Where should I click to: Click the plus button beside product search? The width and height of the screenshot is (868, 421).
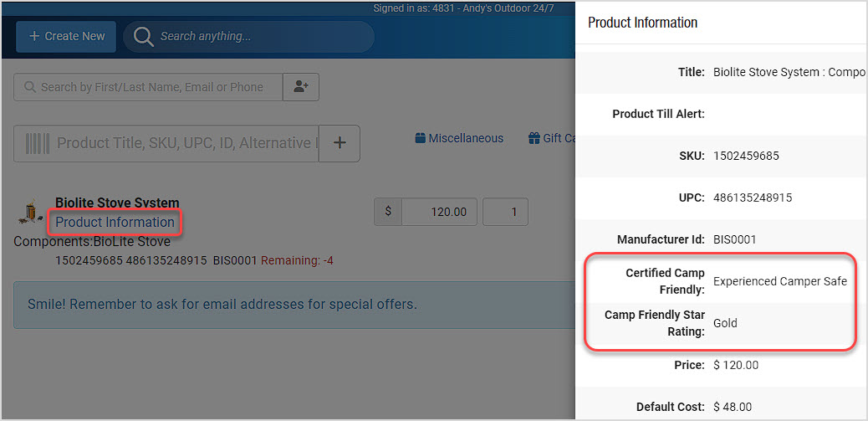[x=340, y=143]
